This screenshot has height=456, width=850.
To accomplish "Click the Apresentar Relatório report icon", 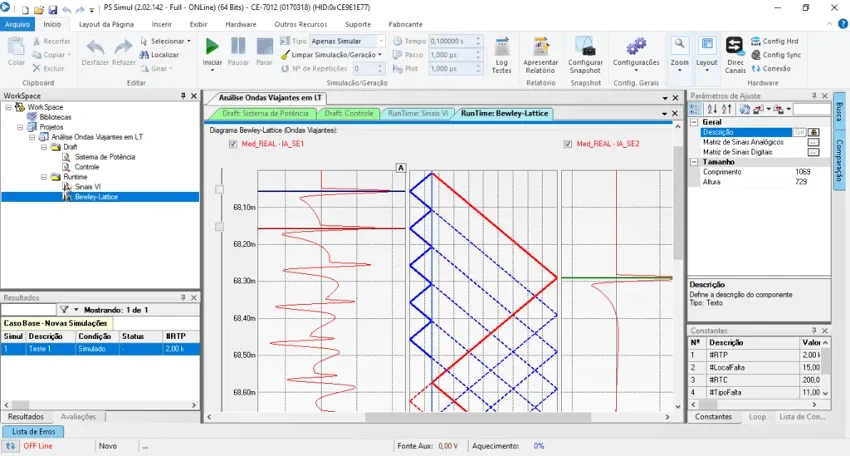I will tap(540, 47).
